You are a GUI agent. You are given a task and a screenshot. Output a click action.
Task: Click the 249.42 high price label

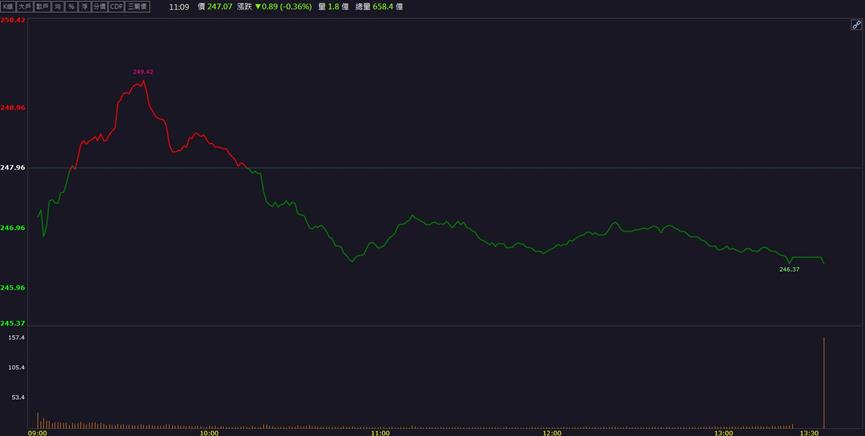[143, 72]
